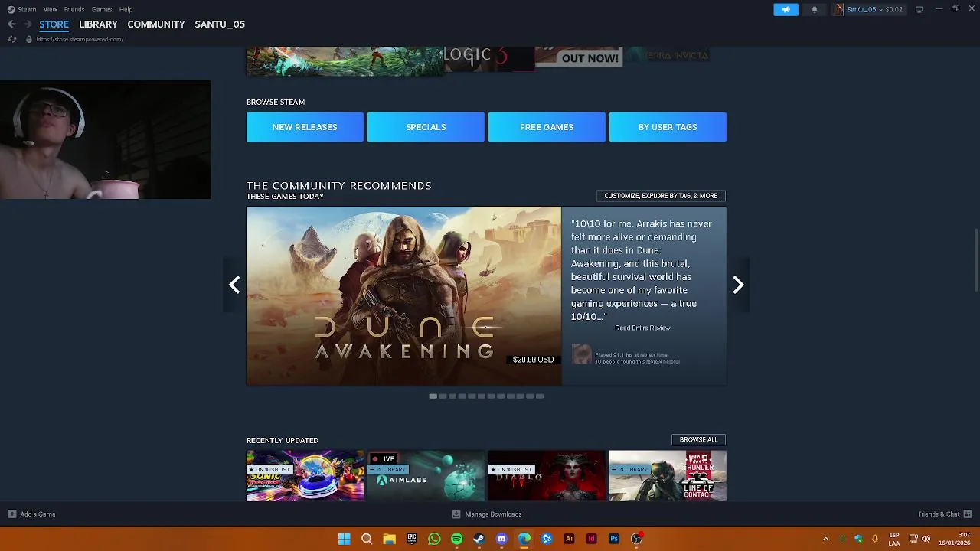Open the Aimlabs live card
980x551 pixels.
point(426,476)
